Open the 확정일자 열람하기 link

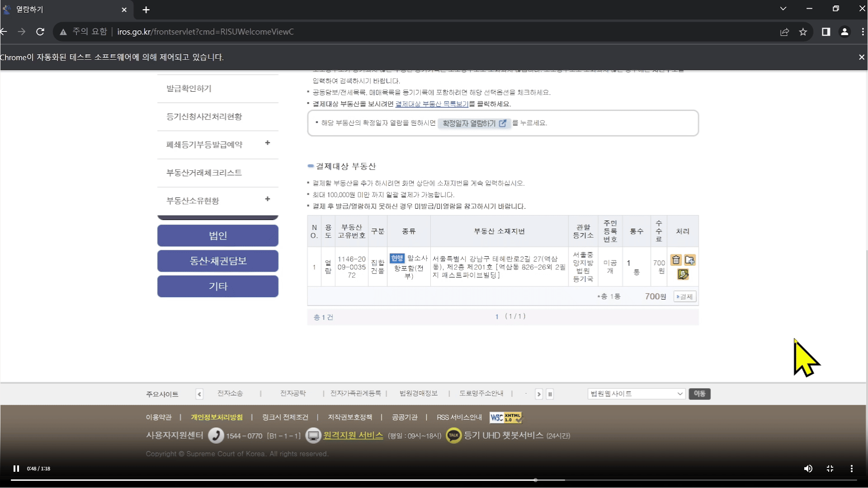click(x=474, y=123)
